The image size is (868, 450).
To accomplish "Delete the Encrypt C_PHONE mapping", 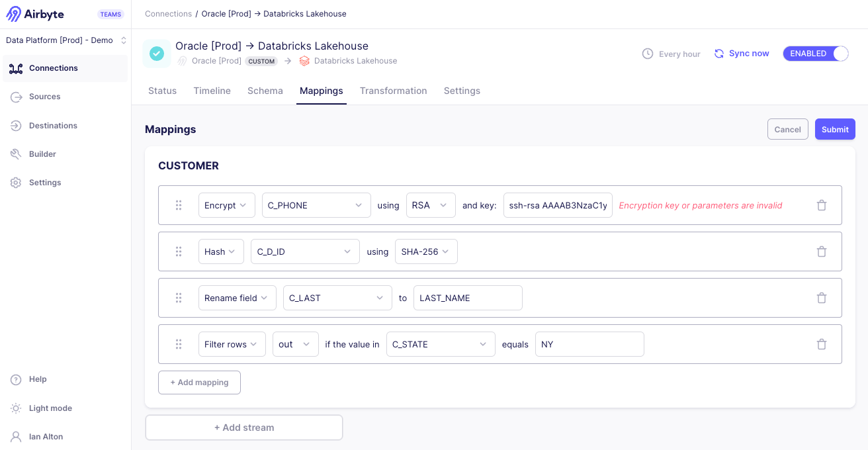I will click(822, 205).
